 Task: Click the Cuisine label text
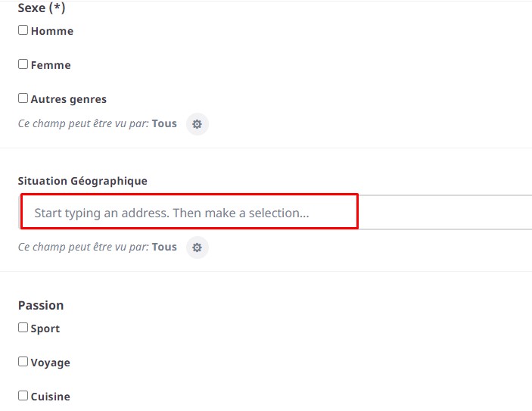[51, 397]
